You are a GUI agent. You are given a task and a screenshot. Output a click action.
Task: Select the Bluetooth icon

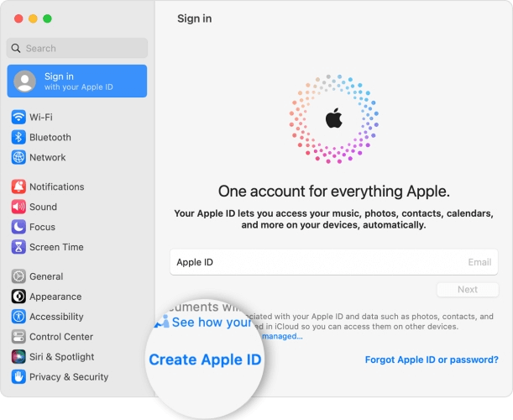(18, 137)
